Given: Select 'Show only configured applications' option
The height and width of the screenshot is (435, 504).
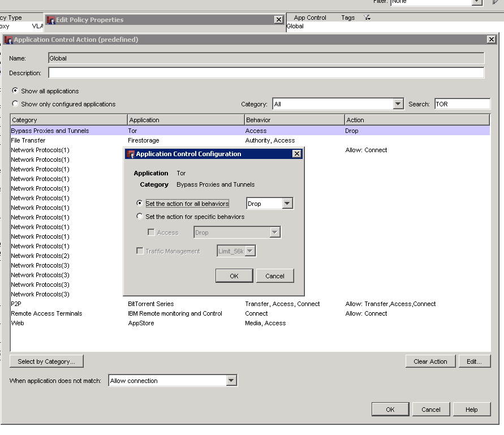Looking at the screenshot, I should (15, 104).
